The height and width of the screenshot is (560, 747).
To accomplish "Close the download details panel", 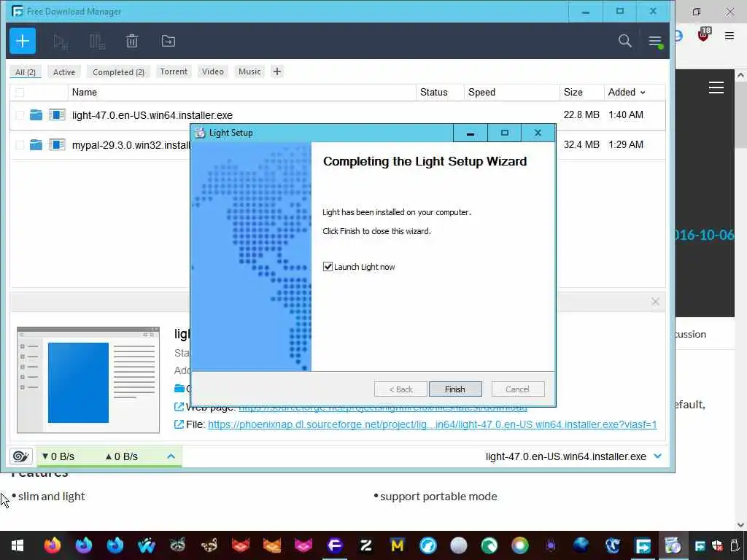I will coord(655,301).
